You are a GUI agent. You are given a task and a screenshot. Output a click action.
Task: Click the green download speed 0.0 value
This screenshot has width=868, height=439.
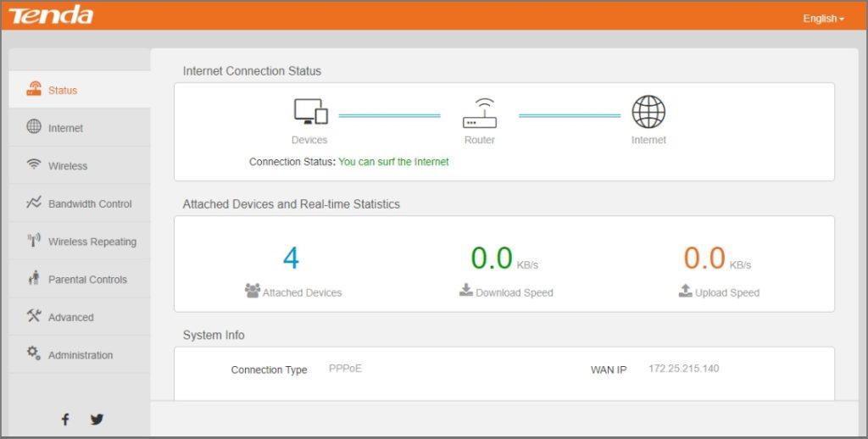click(x=492, y=258)
